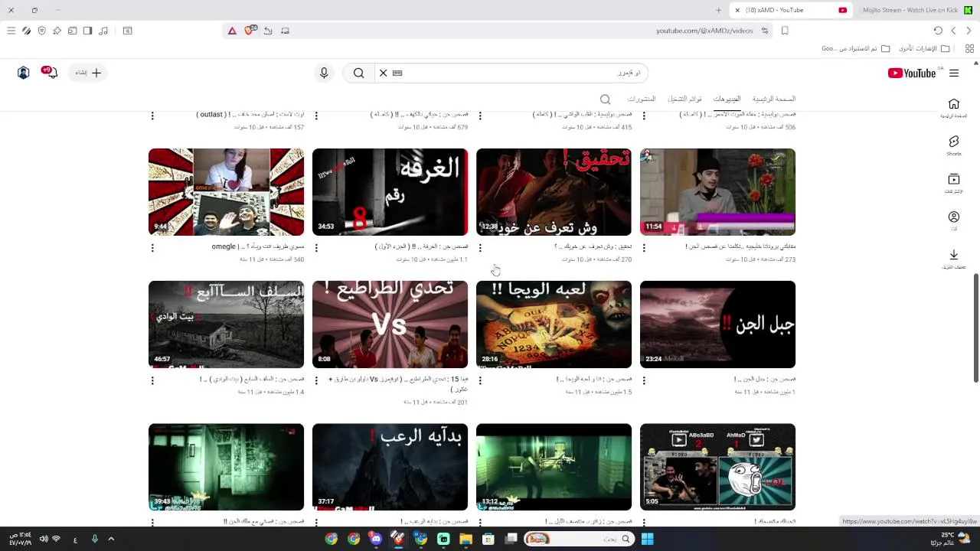Screen dimensions: 980x551
Task: Open the Brave Rewards triangle icon
Action: point(232,31)
